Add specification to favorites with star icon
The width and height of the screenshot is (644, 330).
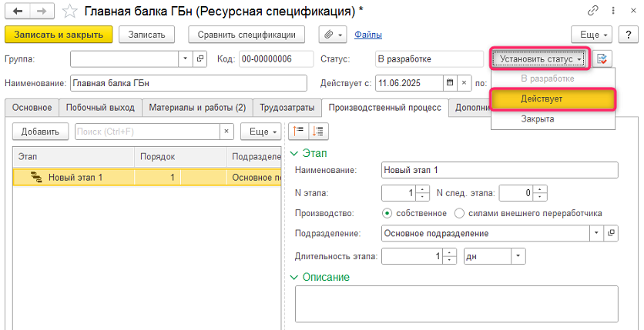pyautogui.click(x=69, y=11)
